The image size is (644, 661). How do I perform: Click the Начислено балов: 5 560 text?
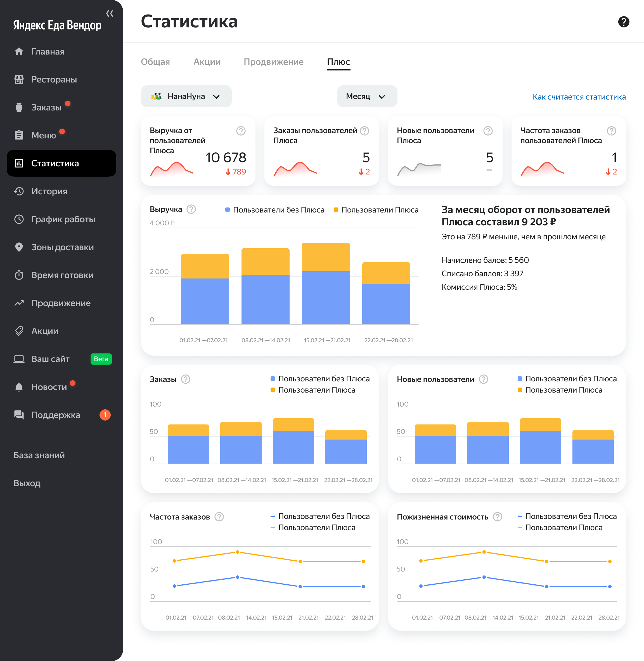[x=485, y=260]
